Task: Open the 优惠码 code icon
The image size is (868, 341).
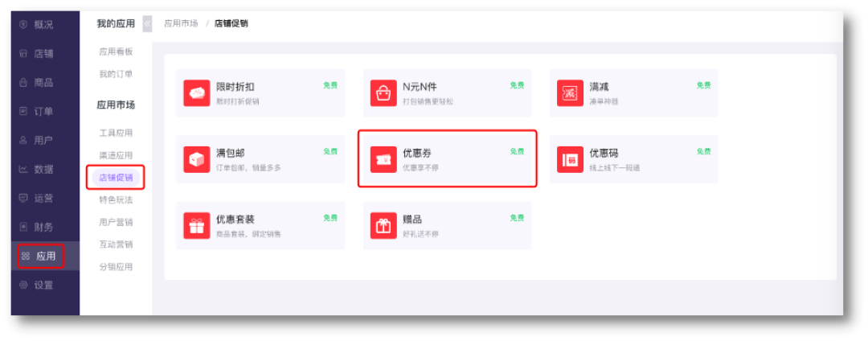Action: click(570, 159)
